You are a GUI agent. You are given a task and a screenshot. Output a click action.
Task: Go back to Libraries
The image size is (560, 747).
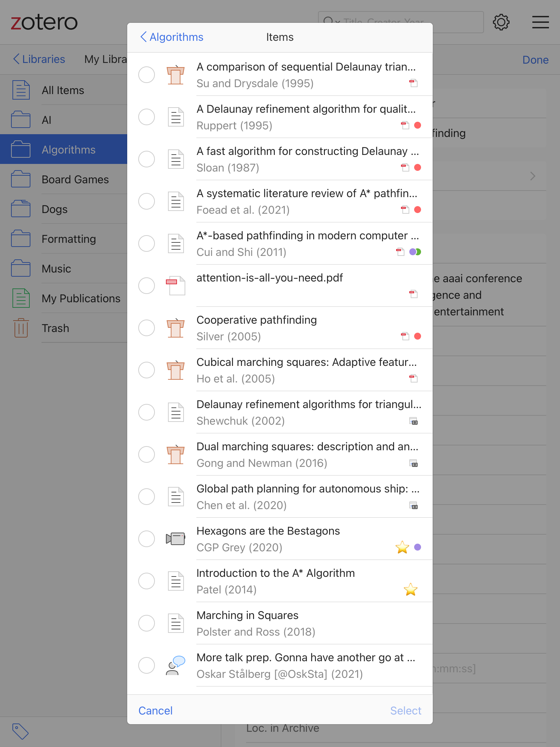pyautogui.click(x=39, y=59)
